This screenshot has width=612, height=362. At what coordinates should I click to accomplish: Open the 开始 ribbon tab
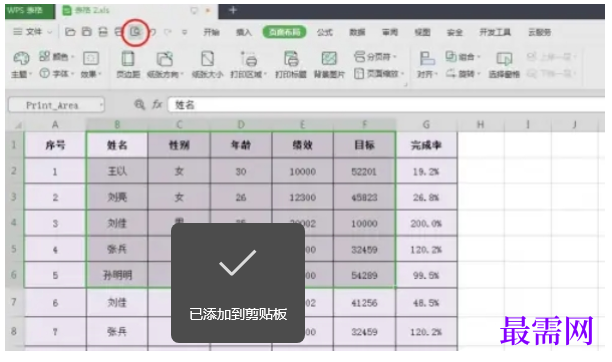pyautogui.click(x=211, y=32)
